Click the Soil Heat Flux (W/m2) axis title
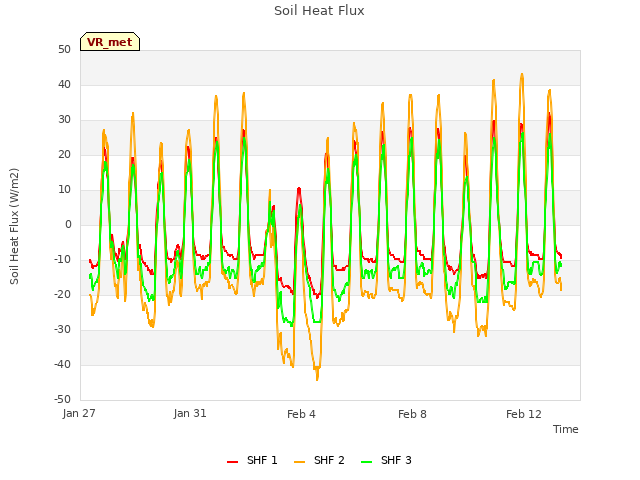The height and width of the screenshot is (480, 640). 14,226
